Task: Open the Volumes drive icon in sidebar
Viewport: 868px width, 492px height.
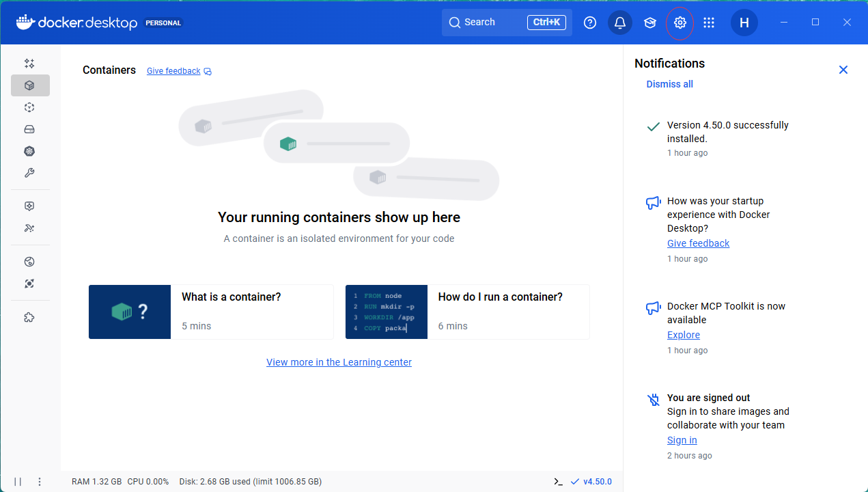Action: 29,129
